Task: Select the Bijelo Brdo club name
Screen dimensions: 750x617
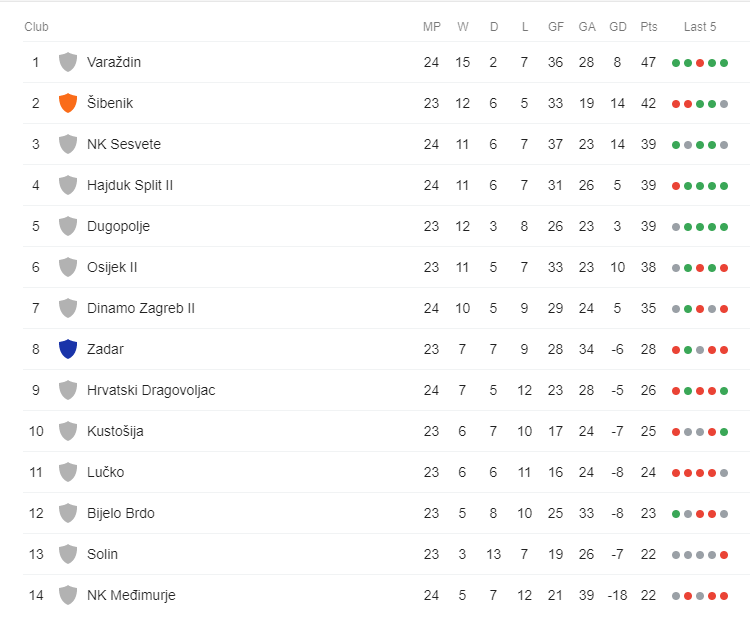Action: tap(121, 513)
